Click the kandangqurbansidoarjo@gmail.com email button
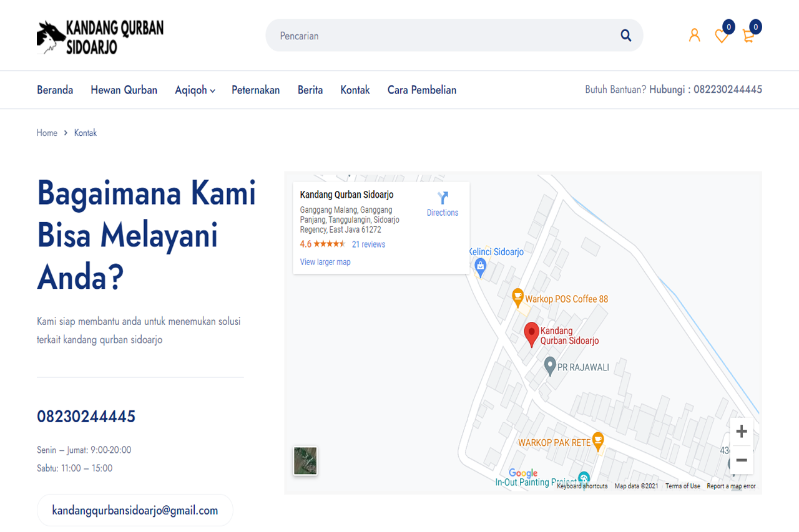 135,510
